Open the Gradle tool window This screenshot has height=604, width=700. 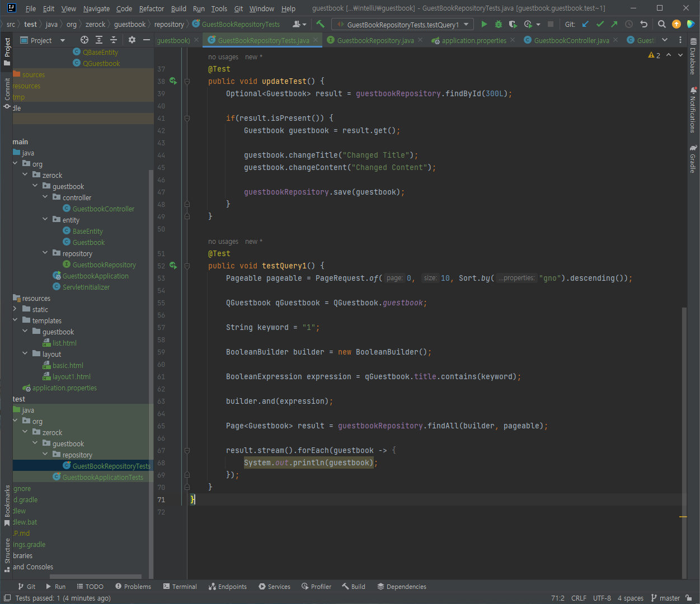point(693,159)
